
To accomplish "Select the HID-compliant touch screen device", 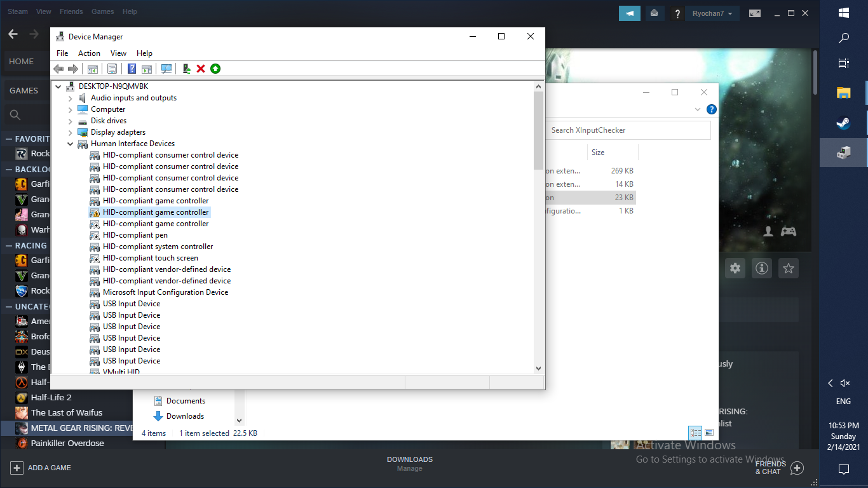I will click(149, 258).
